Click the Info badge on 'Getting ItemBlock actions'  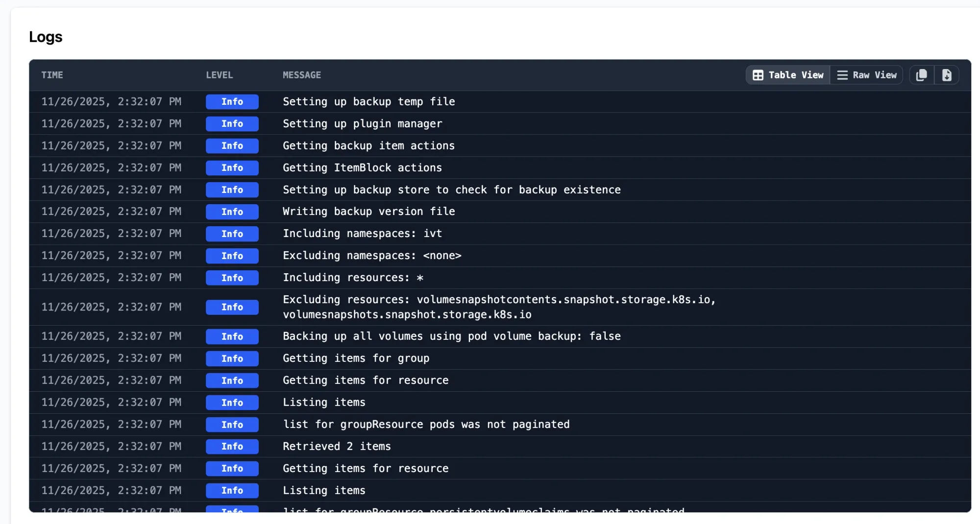point(232,167)
